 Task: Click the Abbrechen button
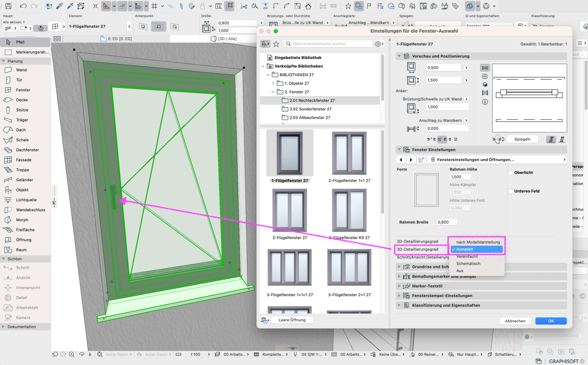coord(515,321)
